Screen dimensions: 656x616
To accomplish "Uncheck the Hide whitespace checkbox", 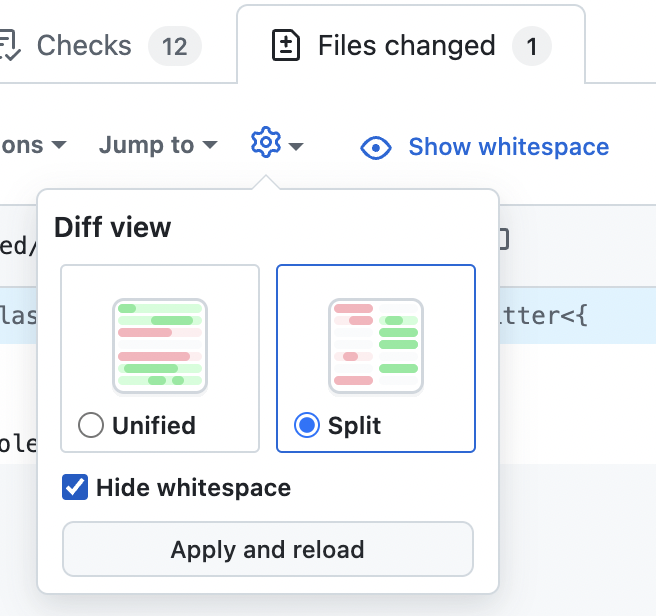I will coord(75,488).
